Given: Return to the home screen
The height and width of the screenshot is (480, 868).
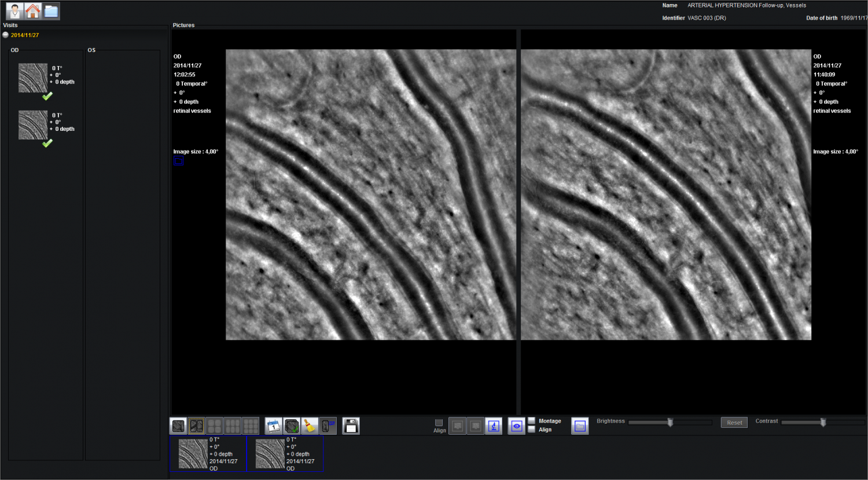Looking at the screenshot, I should [32, 10].
